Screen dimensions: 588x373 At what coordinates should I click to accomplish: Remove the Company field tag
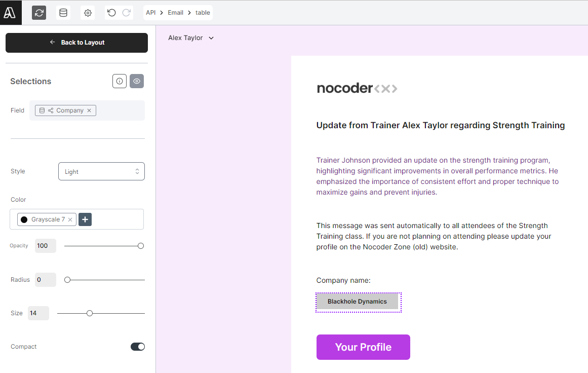point(89,110)
